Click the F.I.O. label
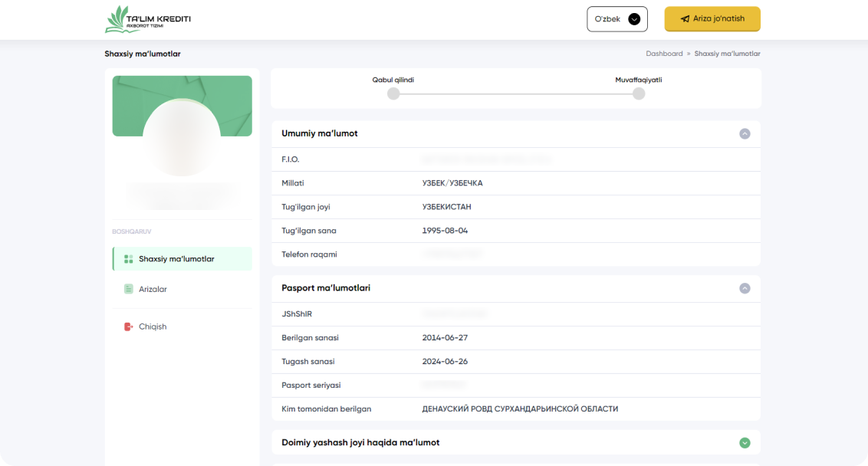This screenshot has width=868, height=466. pyautogui.click(x=291, y=159)
